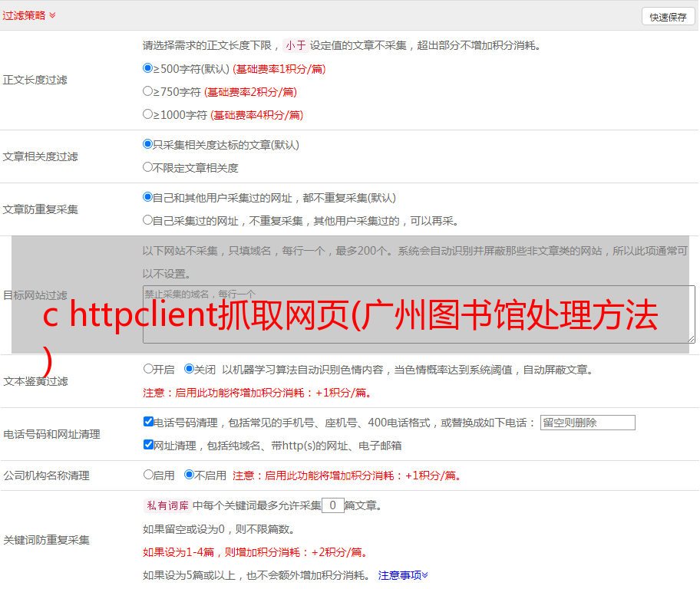Expand the 过滤策略 section chevron
700x589 pixels.
(x=52, y=15)
